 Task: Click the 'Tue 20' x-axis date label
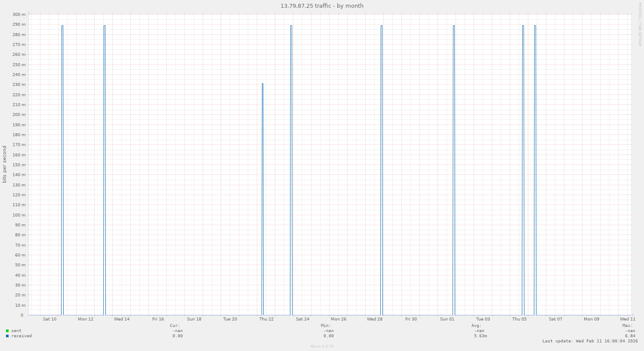point(230,319)
